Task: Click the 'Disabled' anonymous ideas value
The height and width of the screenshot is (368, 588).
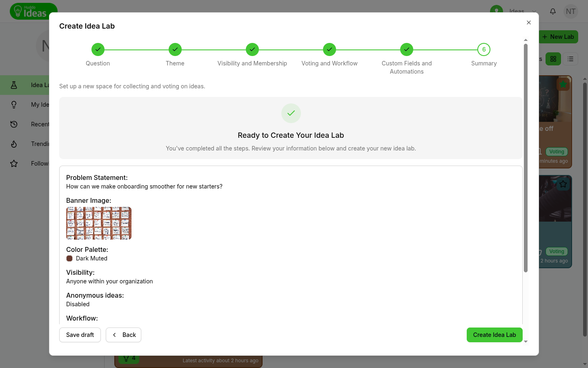Action: 78,304
